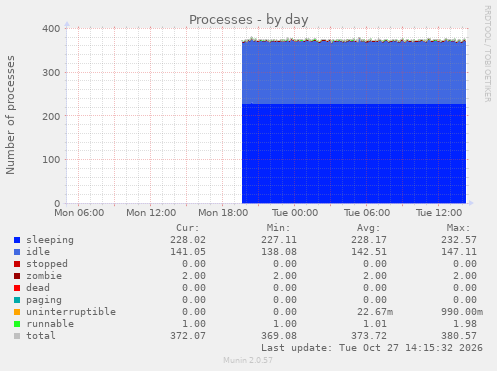Image resolution: width=497 pixels, height=371 pixels.
Task: Click the 'Avg:' column header
Action: coord(368,228)
